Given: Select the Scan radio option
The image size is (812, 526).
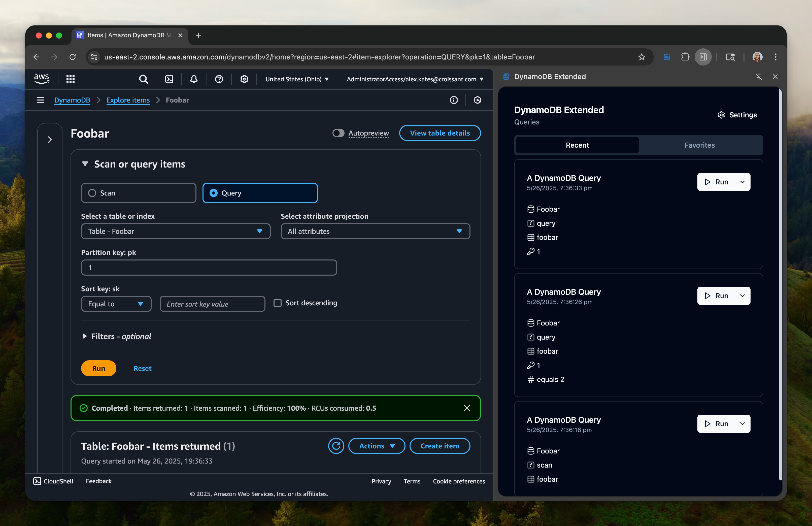Looking at the screenshot, I should [x=139, y=193].
